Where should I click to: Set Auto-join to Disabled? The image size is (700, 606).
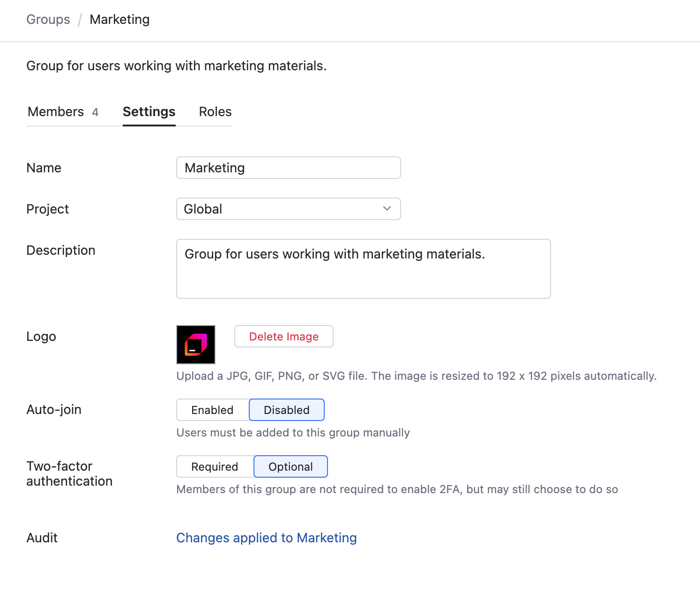[287, 410]
